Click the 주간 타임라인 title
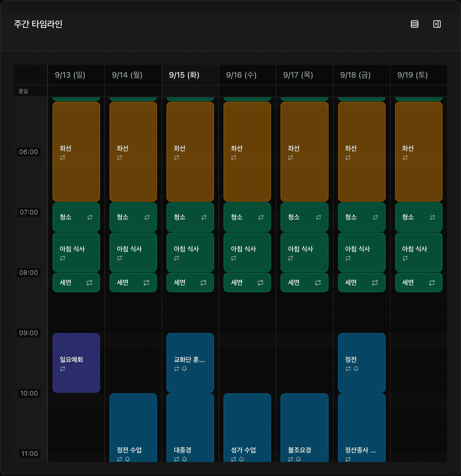The width and height of the screenshot is (461, 476). click(x=38, y=24)
